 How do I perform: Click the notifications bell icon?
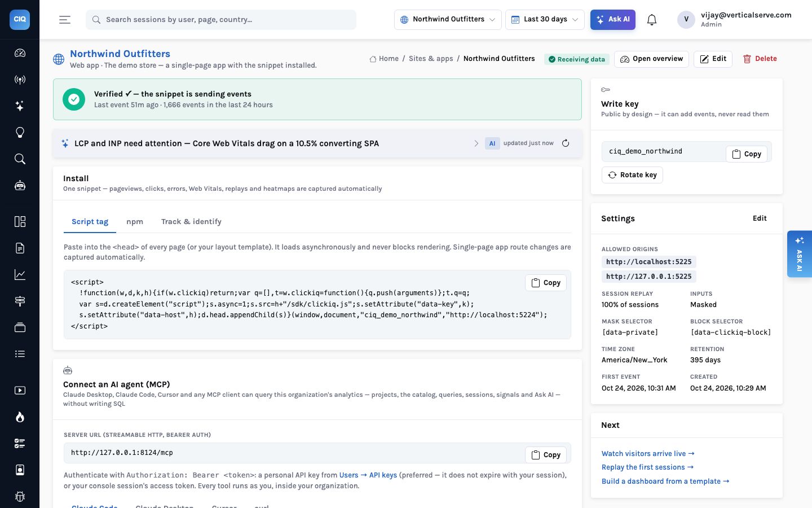click(652, 20)
